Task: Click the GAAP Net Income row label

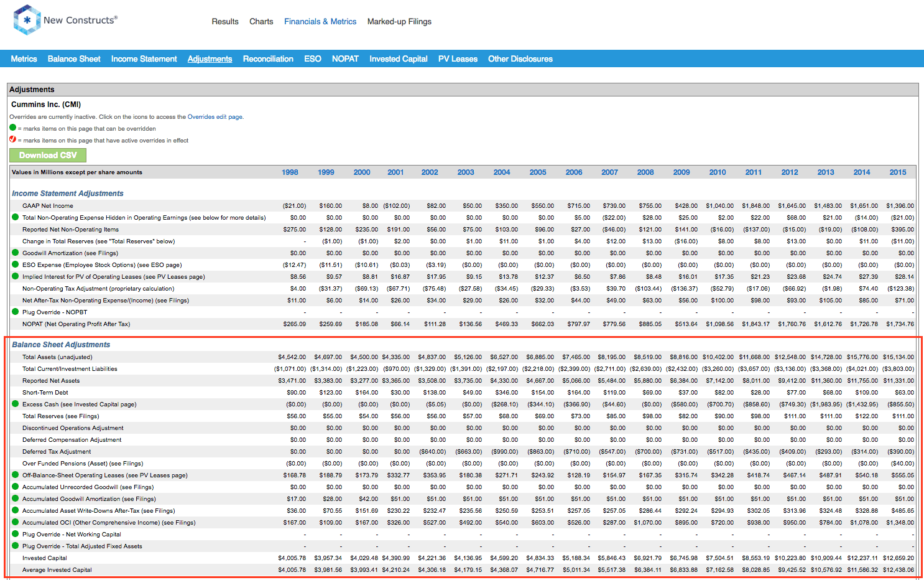Action: 48,206
